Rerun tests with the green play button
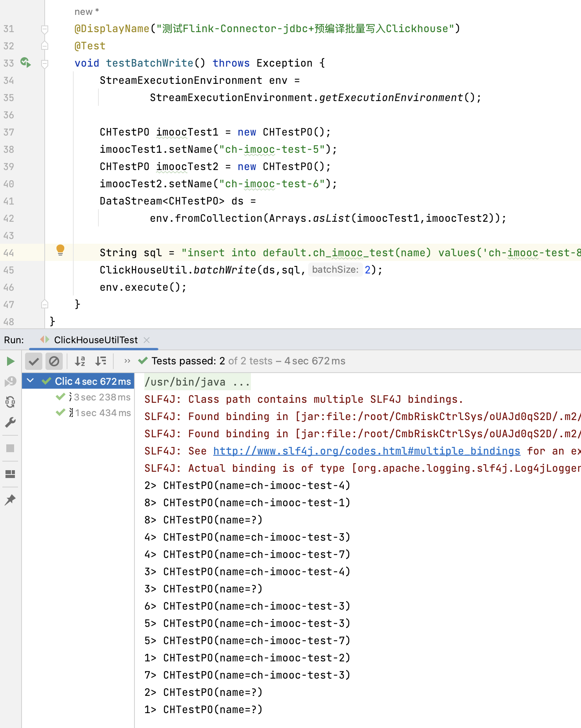Image resolution: width=581 pixels, height=728 pixels. (11, 361)
